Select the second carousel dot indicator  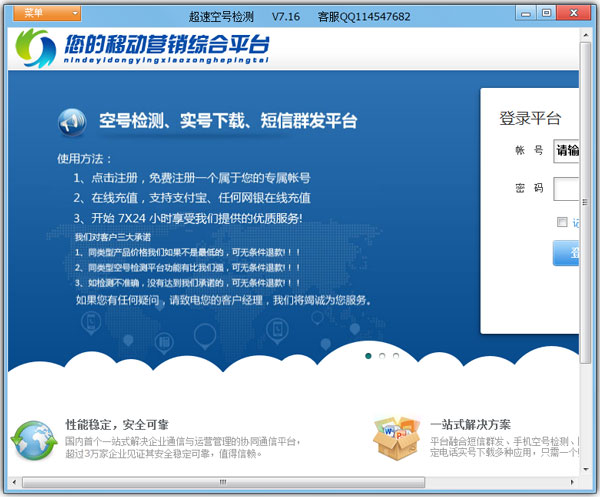[382, 355]
